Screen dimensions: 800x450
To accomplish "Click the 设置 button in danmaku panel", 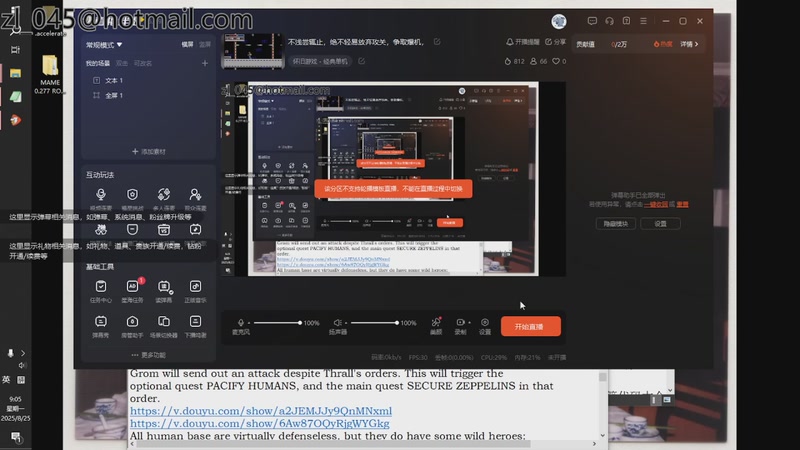I will pos(660,223).
